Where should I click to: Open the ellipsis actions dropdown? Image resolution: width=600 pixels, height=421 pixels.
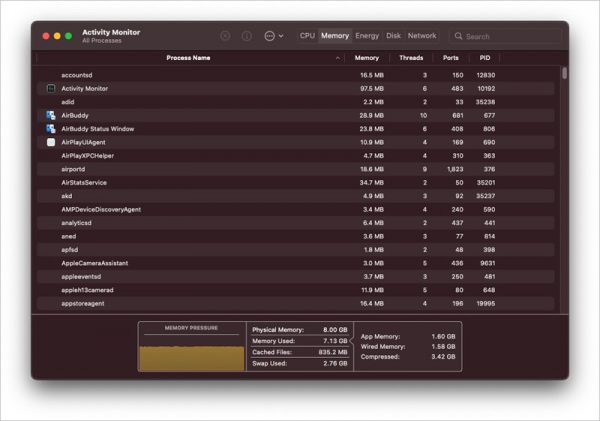coord(273,36)
